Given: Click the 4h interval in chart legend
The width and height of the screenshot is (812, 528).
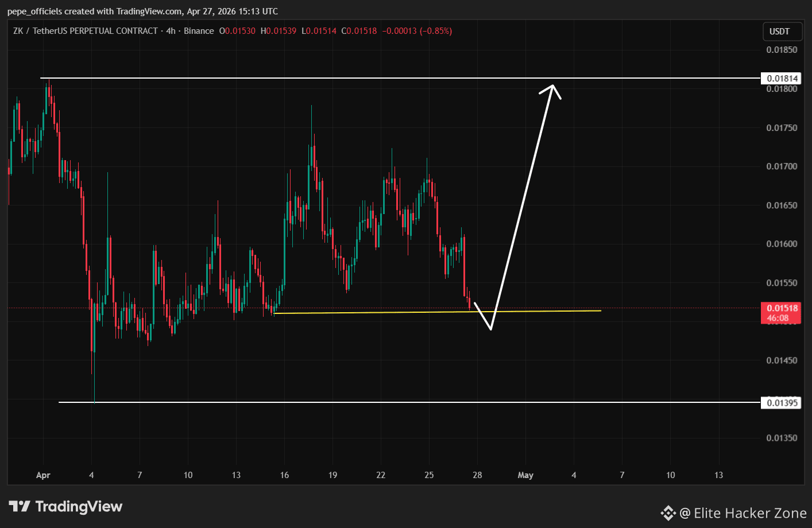Looking at the screenshot, I should [x=171, y=31].
